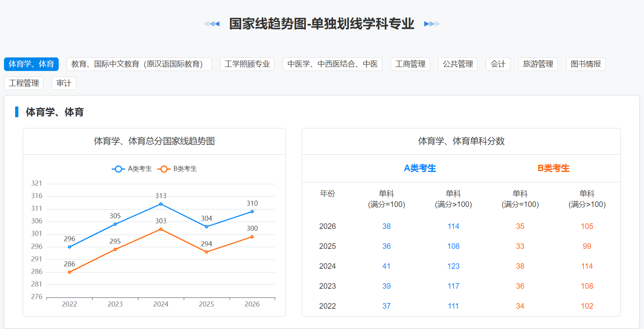This screenshot has height=329, width=644.
Task: Click the 2026 A类 data point 310
Action: (x=252, y=212)
